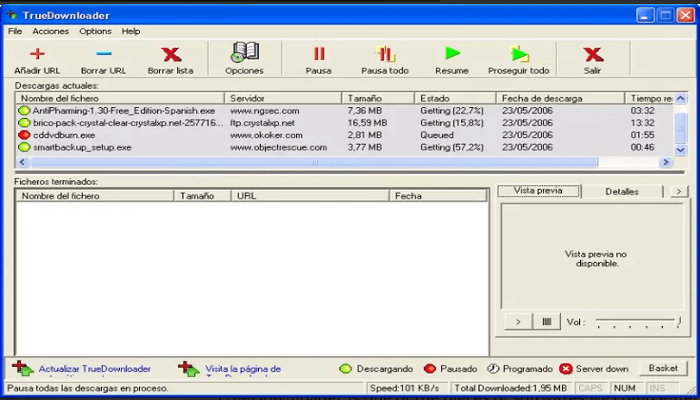Click Speed:101 KB/s status bar entry
Image resolution: width=700 pixels, height=400 pixels.
pyautogui.click(x=408, y=388)
